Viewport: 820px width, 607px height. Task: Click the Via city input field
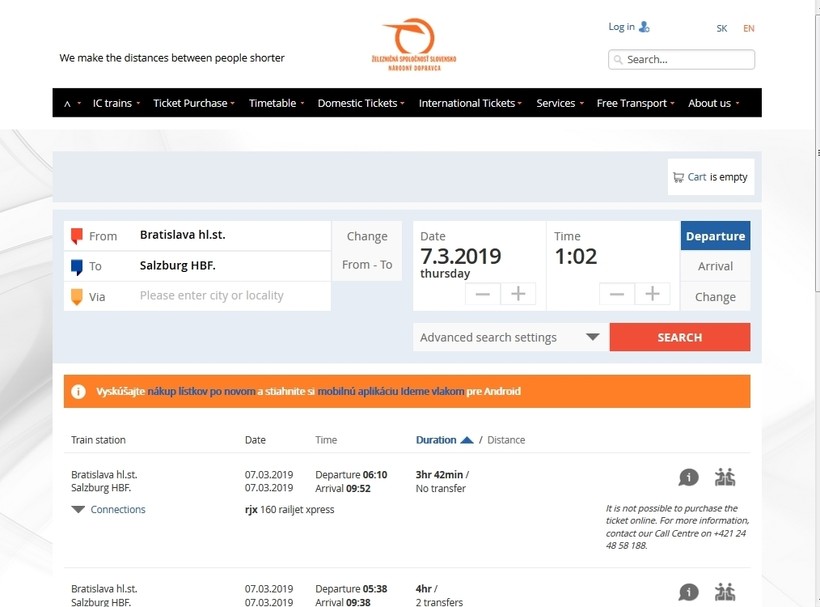[x=232, y=296]
